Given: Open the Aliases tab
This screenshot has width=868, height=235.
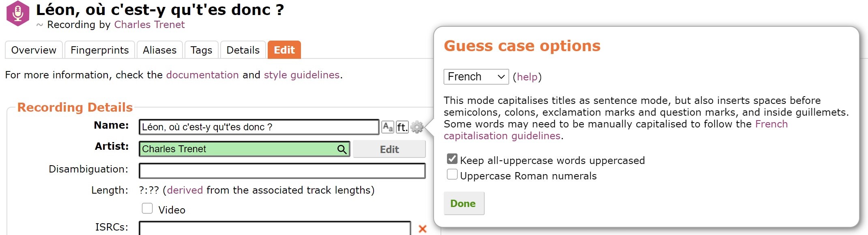Looking at the screenshot, I should pos(160,50).
